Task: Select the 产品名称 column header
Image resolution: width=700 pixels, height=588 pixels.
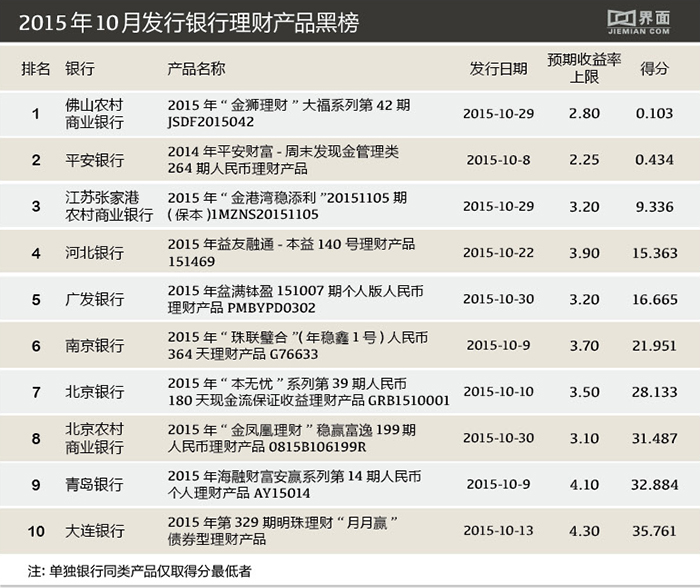Action: (x=196, y=69)
